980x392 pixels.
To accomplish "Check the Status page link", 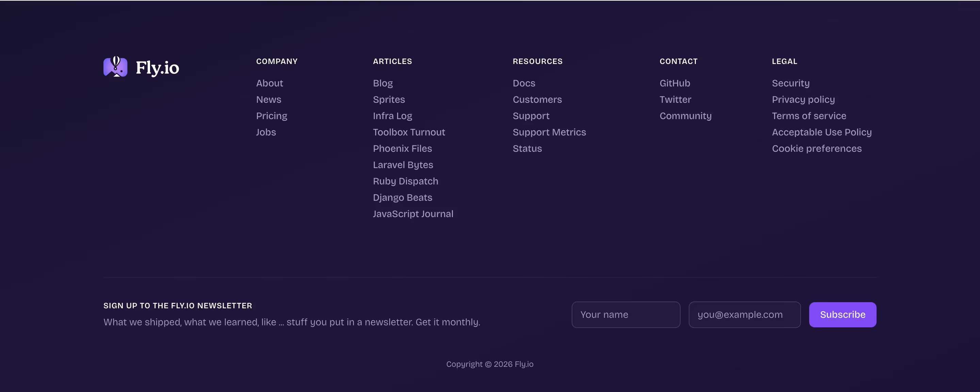I will click(x=527, y=148).
